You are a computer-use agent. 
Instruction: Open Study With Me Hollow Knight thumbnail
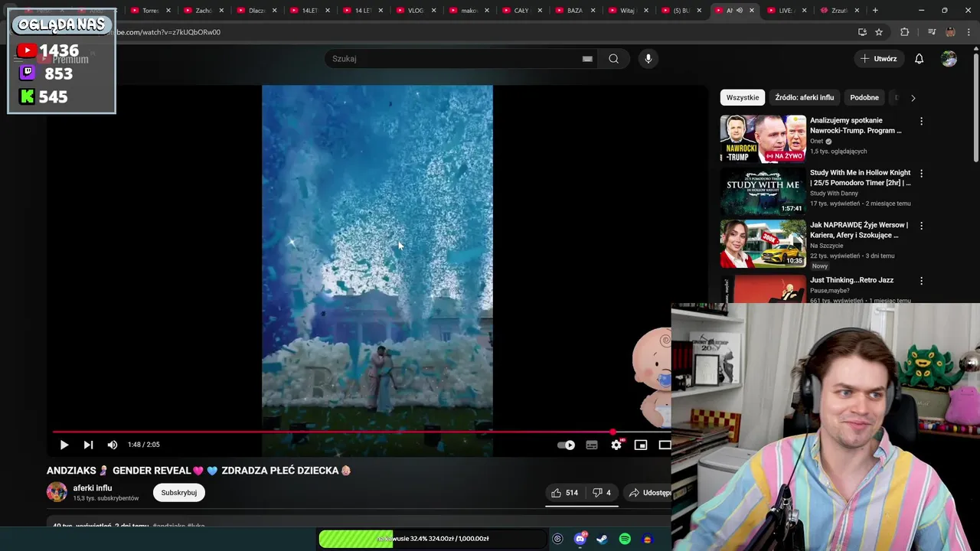click(763, 191)
